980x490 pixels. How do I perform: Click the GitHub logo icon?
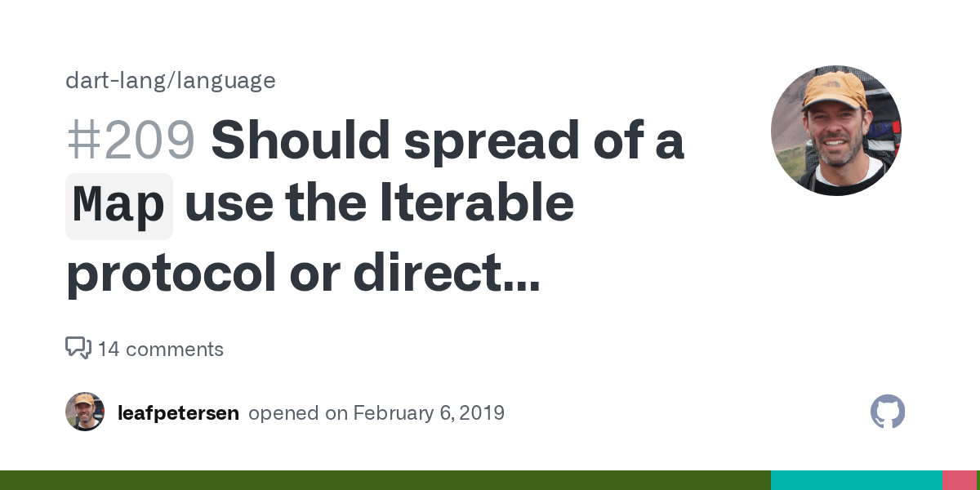(x=888, y=412)
